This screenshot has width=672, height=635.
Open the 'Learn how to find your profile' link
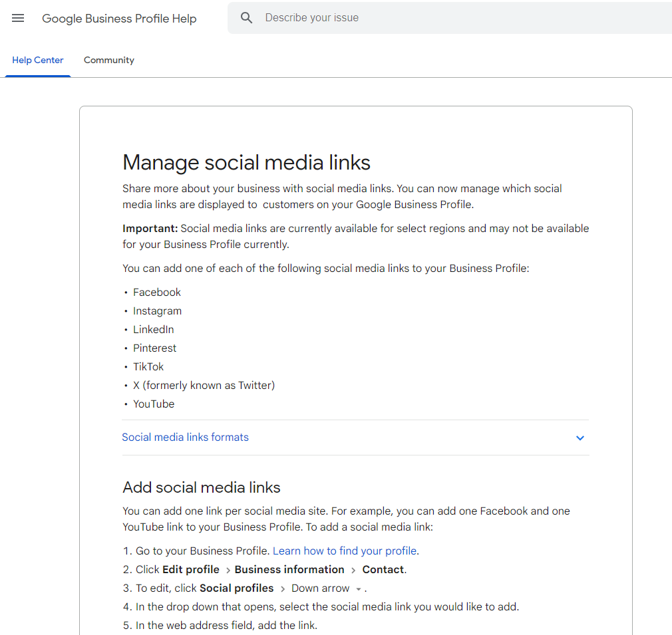[x=345, y=551]
